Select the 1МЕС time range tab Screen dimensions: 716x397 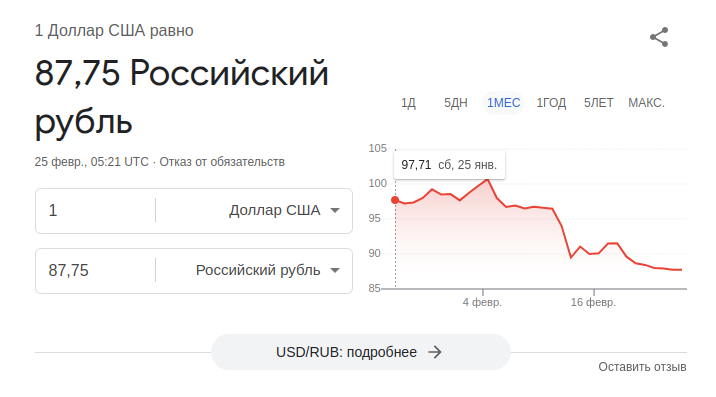point(503,103)
